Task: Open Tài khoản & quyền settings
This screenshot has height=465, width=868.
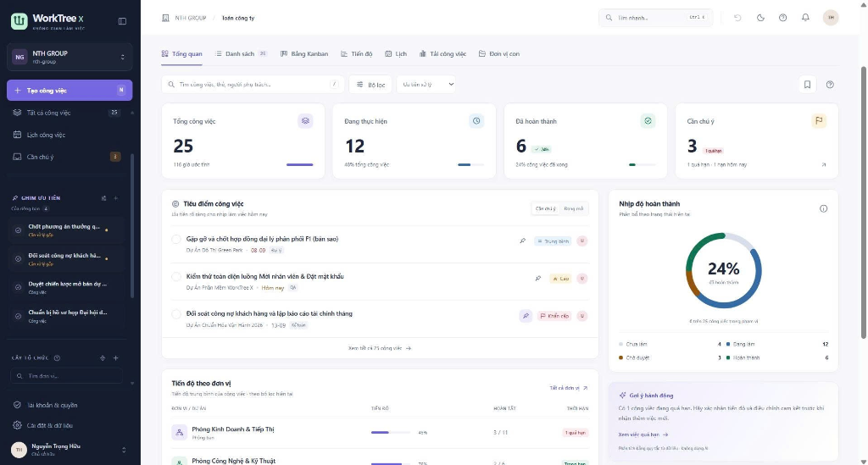Action: click(x=66, y=405)
